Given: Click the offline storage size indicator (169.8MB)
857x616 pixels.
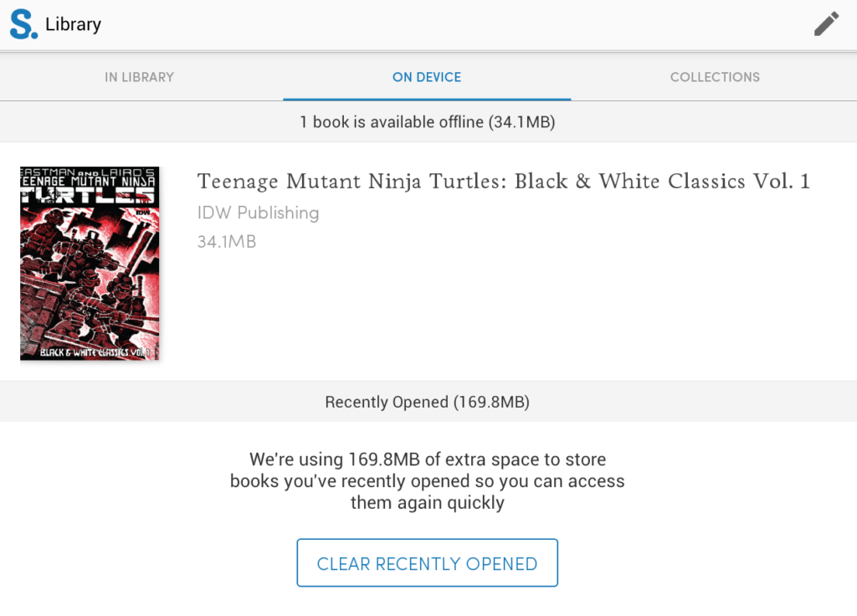Looking at the screenshot, I should [x=427, y=402].
